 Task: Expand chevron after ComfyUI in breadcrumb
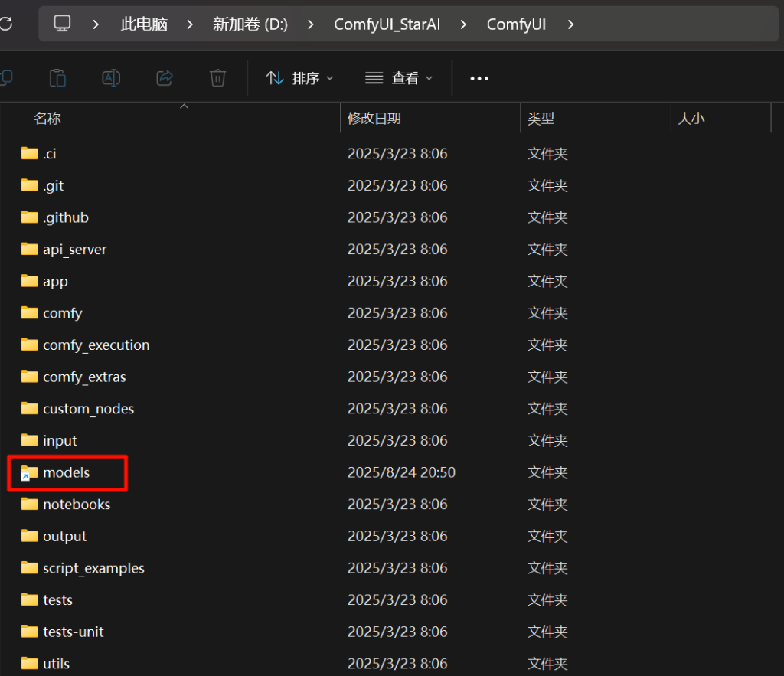(570, 24)
